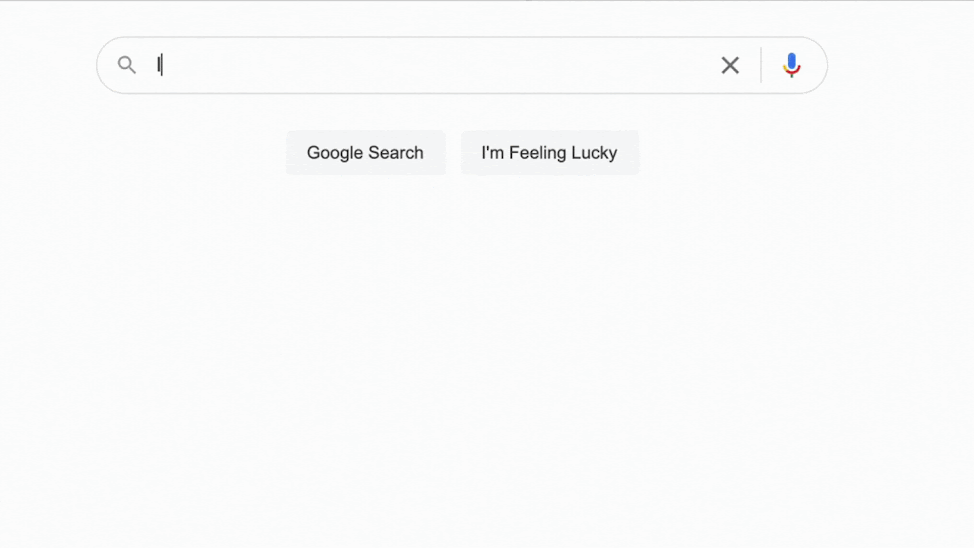Viewport: 974px width, 548px height.
Task: Submit the query using Google Search
Action: (365, 153)
